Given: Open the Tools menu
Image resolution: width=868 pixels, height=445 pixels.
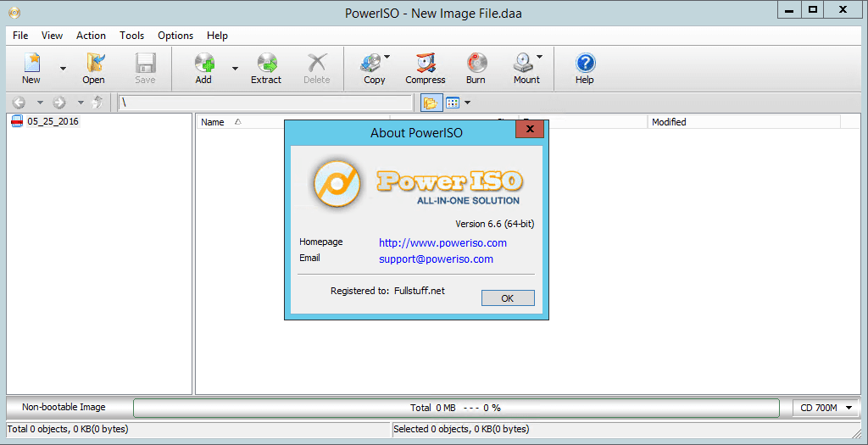Looking at the screenshot, I should [131, 36].
